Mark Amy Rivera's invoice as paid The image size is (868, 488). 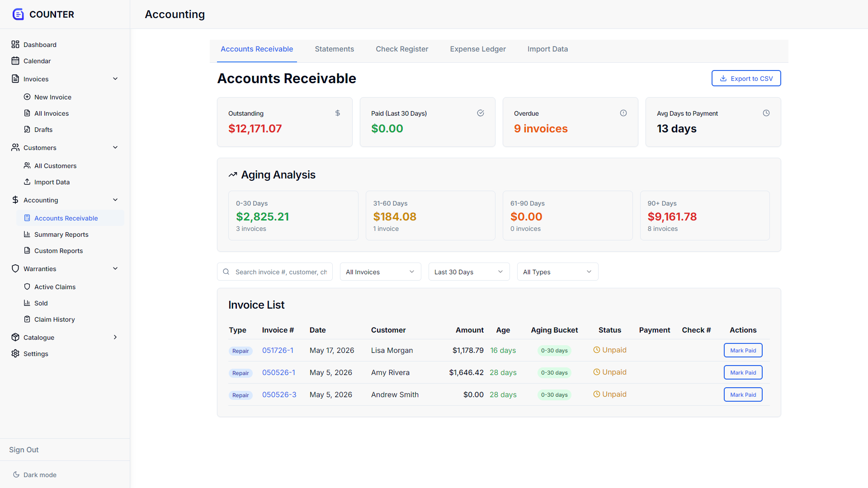(x=743, y=372)
